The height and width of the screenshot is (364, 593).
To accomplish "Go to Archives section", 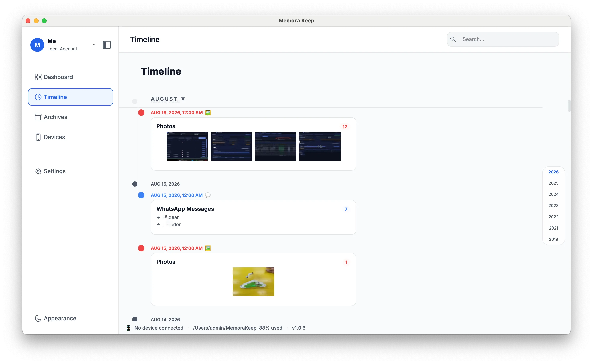I will (70, 117).
